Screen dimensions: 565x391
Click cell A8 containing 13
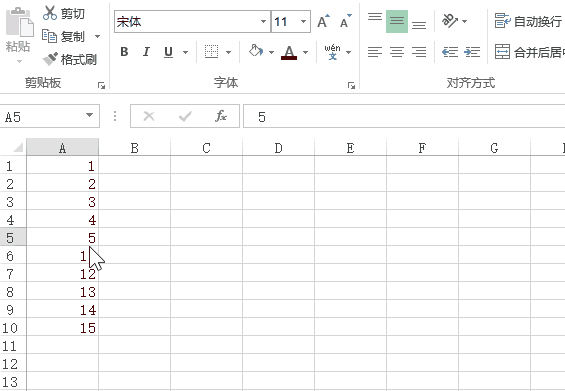[62, 292]
